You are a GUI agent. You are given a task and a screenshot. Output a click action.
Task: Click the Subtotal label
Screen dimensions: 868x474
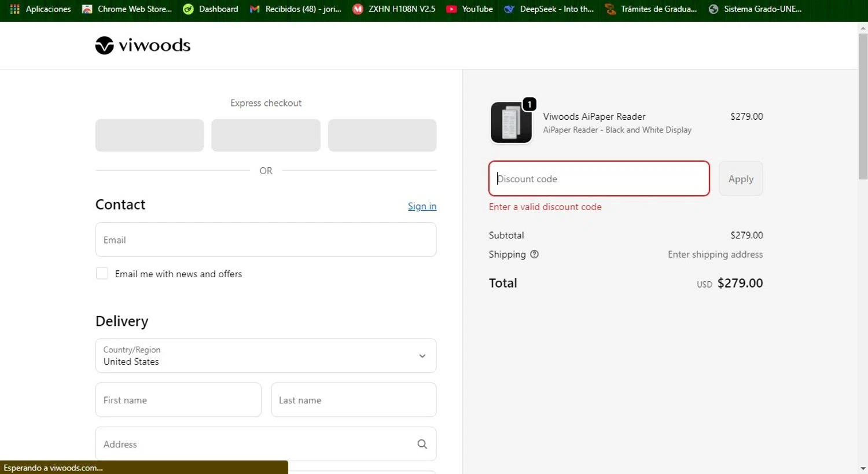[x=506, y=235]
